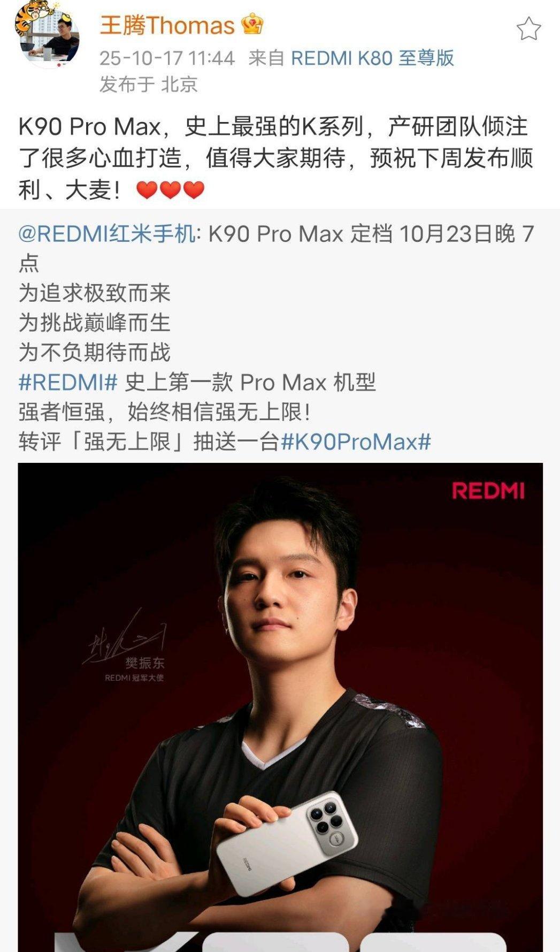Tap the red heart emojis

(171, 189)
